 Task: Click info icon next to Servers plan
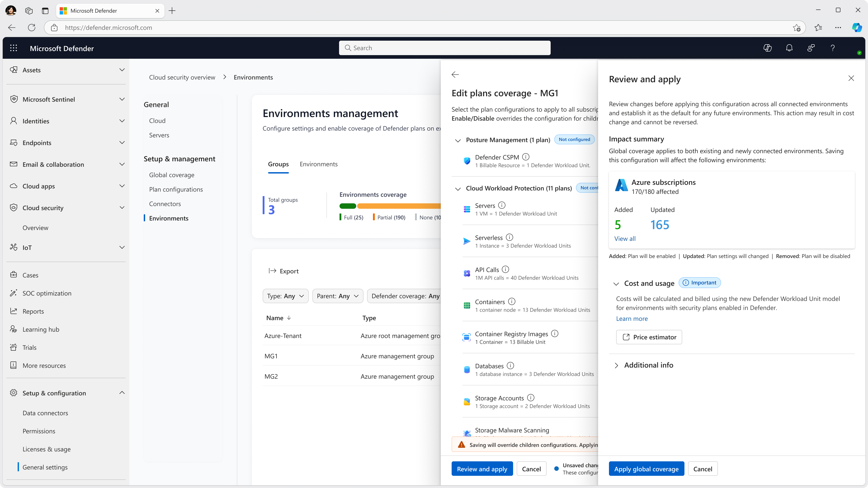[x=502, y=205]
